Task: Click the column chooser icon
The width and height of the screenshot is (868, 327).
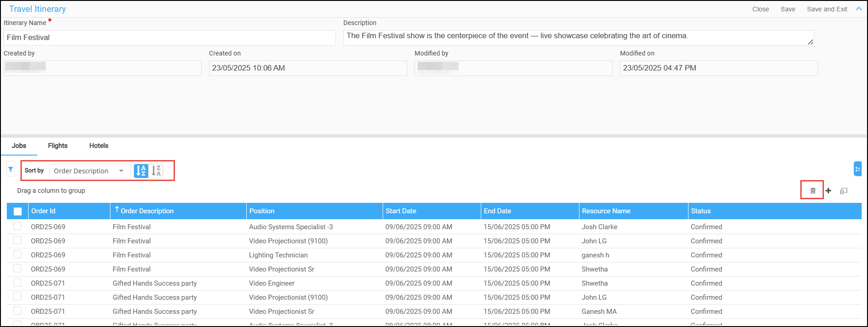Action: tap(843, 191)
